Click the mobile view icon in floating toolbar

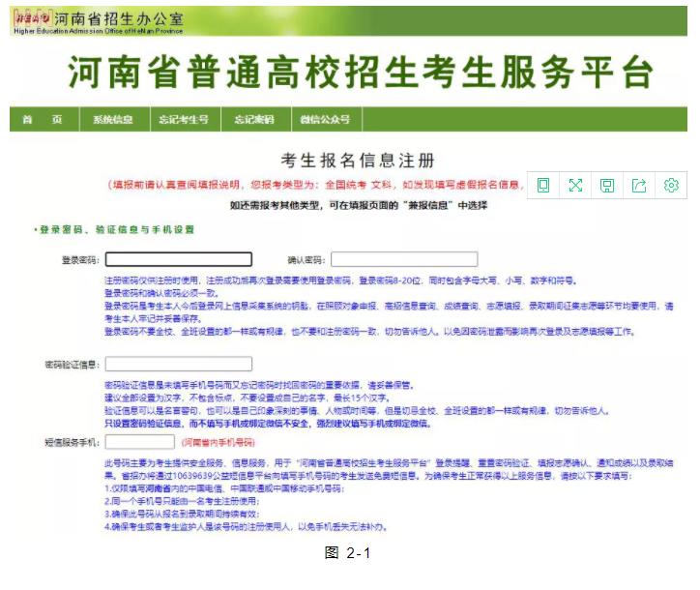click(x=543, y=185)
